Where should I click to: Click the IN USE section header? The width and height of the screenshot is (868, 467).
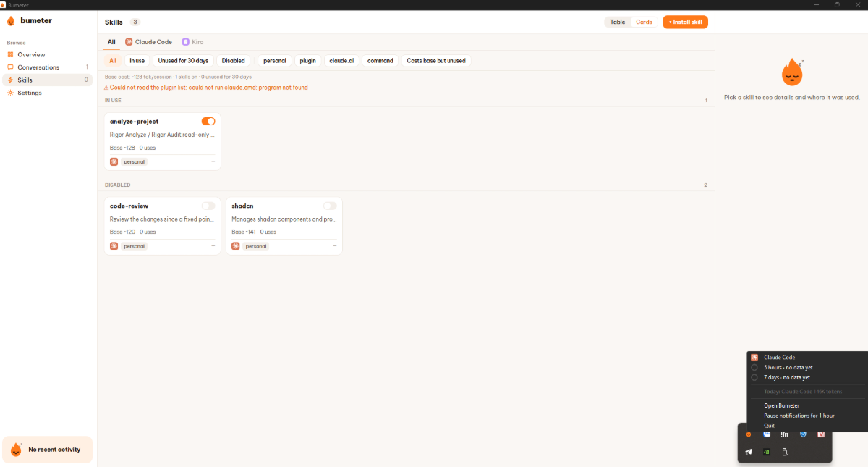point(113,101)
